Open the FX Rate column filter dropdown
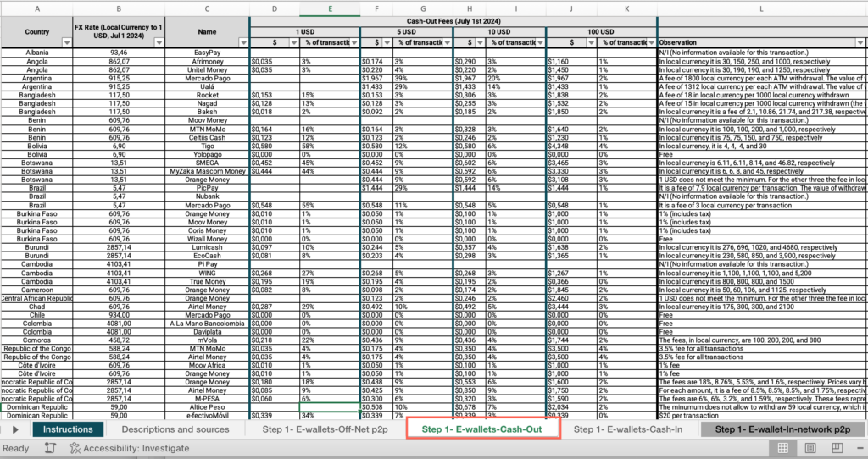The width and height of the screenshot is (868, 459). click(x=159, y=43)
